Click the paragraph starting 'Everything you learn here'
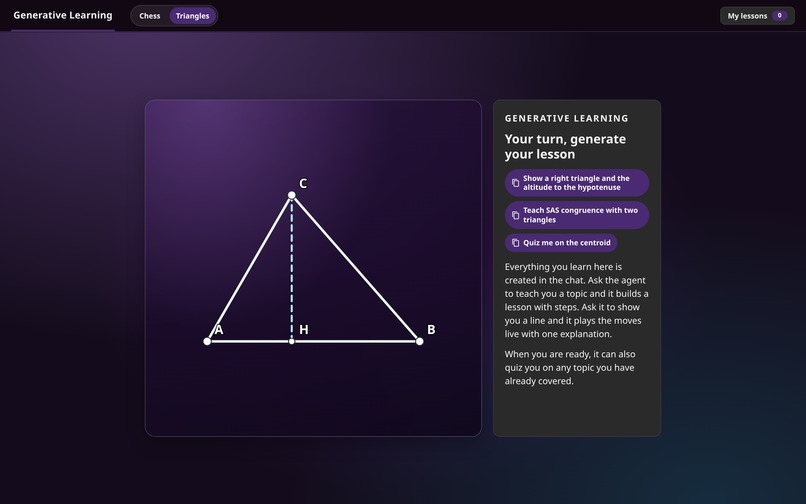 click(577, 300)
